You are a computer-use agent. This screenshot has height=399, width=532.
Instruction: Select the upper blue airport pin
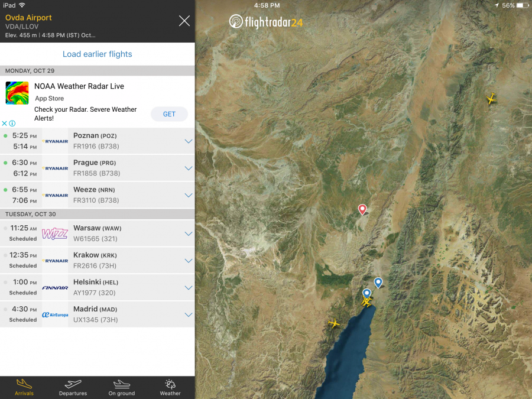click(378, 283)
